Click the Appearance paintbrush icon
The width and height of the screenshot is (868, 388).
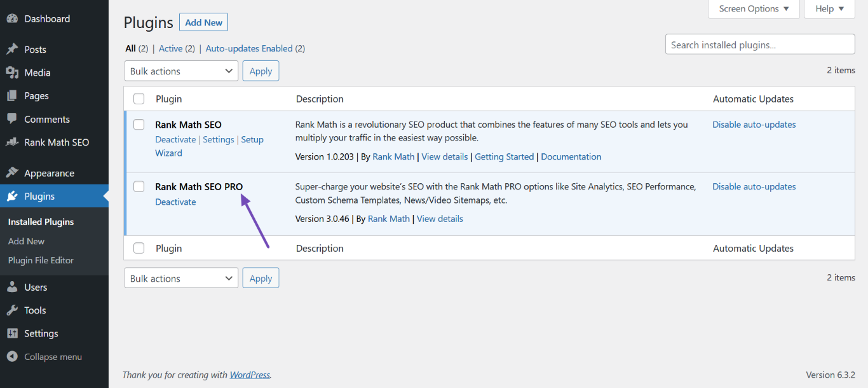[x=12, y=173]
